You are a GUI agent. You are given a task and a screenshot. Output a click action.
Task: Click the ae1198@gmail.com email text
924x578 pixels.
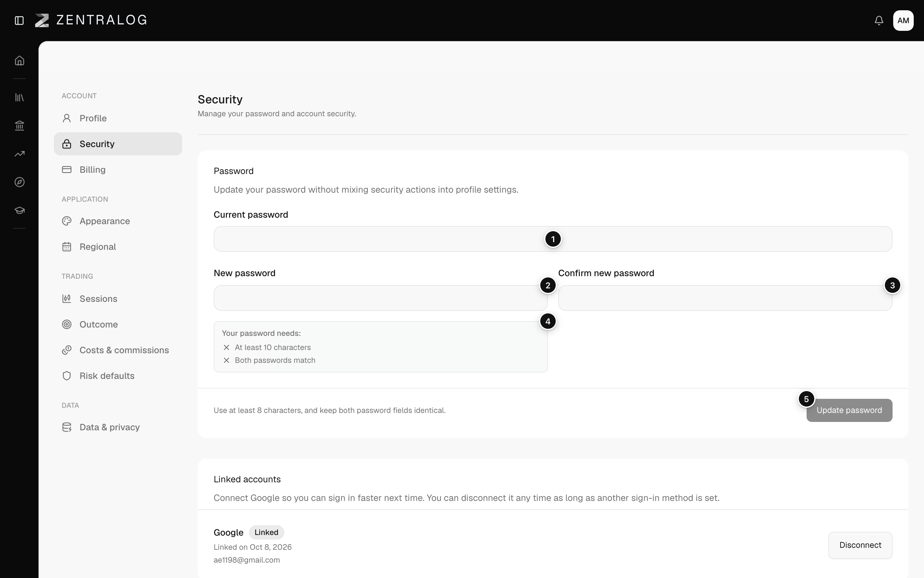click(x=247, y=560)
